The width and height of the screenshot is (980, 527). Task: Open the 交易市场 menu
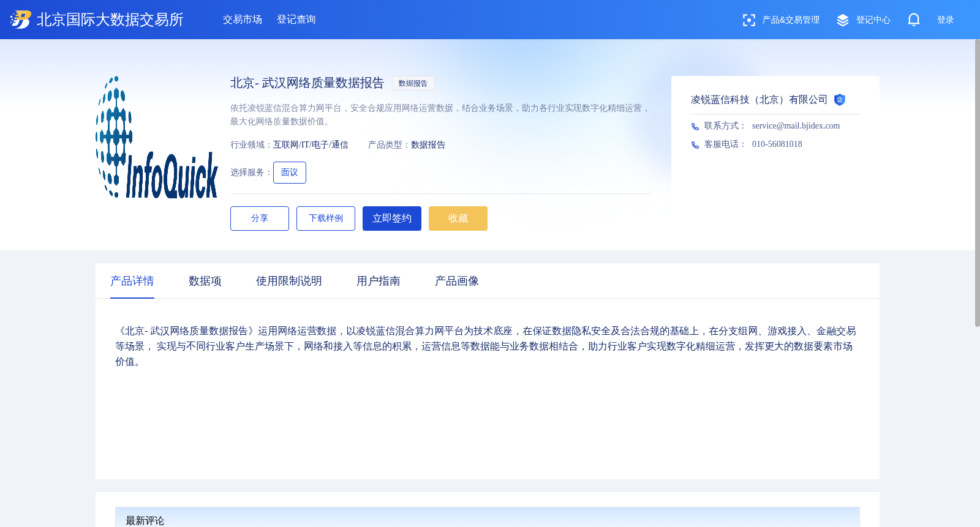(x=243, y=20)
